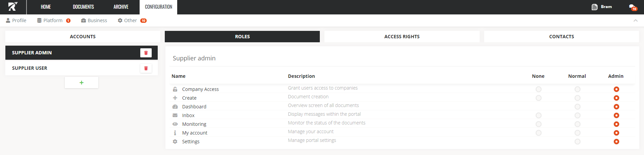Open the Contacts tab
This screenshot has width=644, height=155.
(561, 37)
